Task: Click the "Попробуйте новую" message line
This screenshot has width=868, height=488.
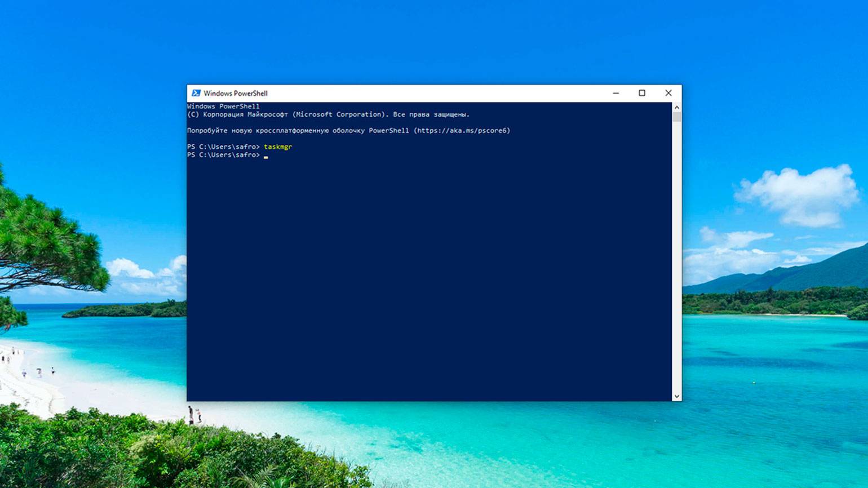Action: tap(225, 131)
